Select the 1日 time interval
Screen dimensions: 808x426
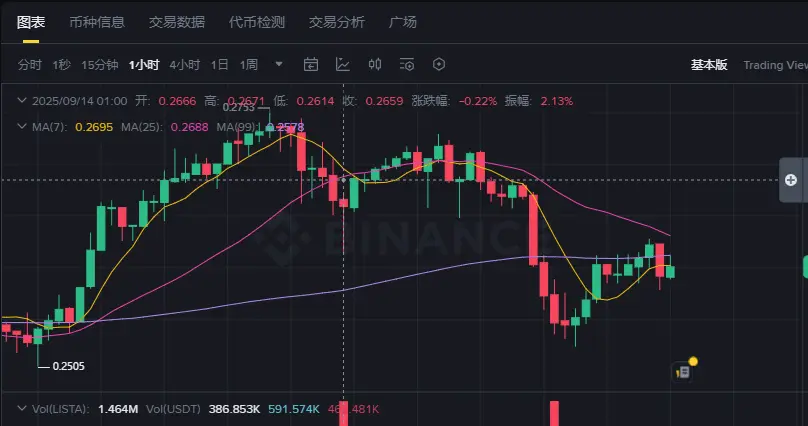pyautogui.click(x=219, y=65)
